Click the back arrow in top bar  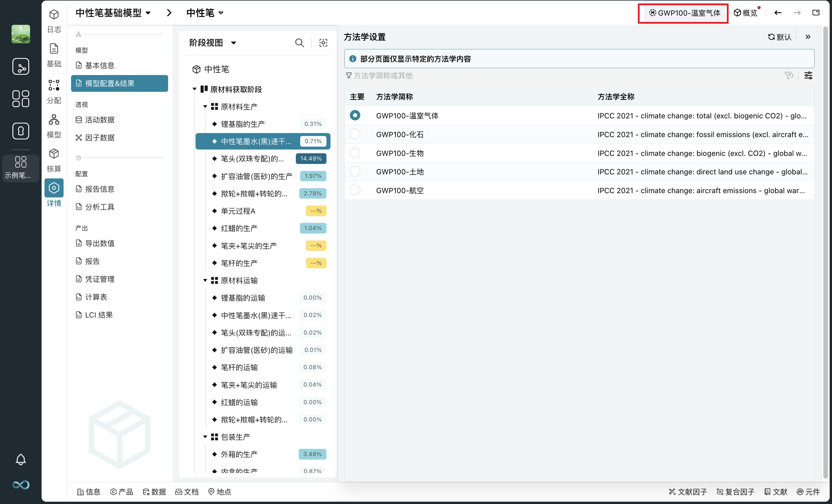click(x=778, y=13)
